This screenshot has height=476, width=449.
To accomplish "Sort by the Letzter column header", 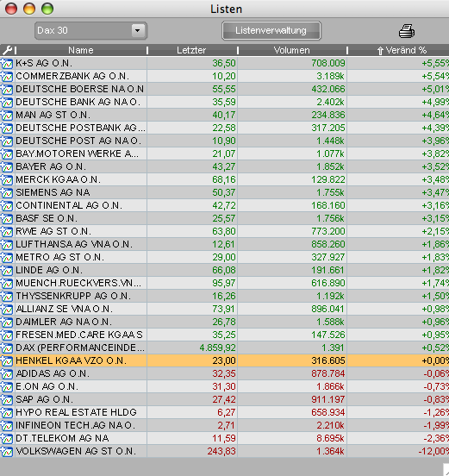I will click(x=191, y=50).
